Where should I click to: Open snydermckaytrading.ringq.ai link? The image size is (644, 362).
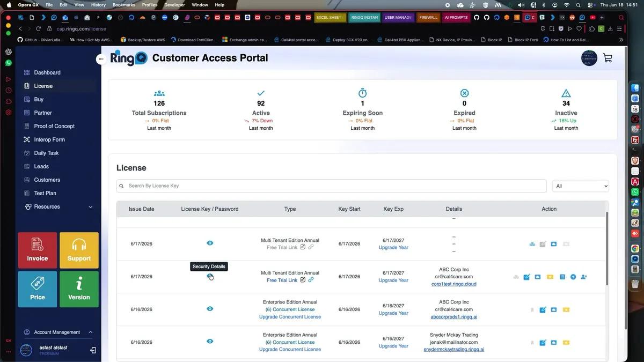[x=453, y=349]
